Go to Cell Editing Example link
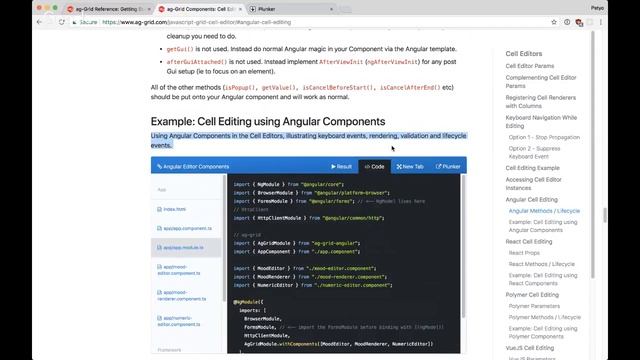This screenshot has width=640, height=360. click(x=532, y=168)
